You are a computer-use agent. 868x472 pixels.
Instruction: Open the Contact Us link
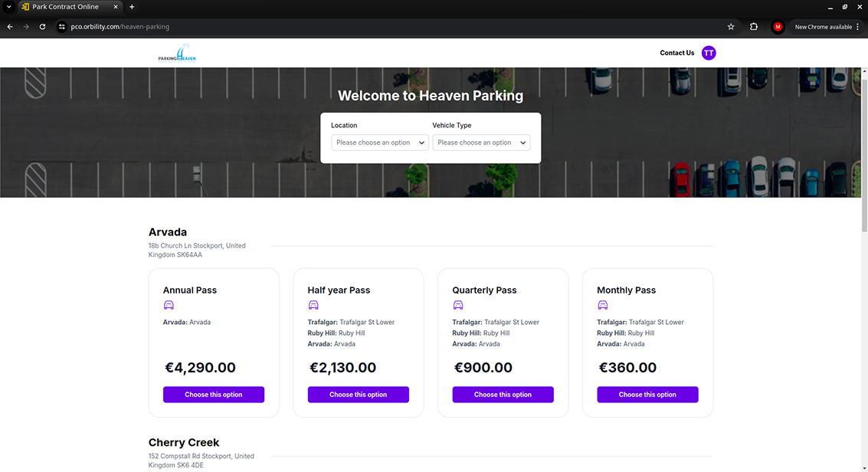click(x=676, y=53)
